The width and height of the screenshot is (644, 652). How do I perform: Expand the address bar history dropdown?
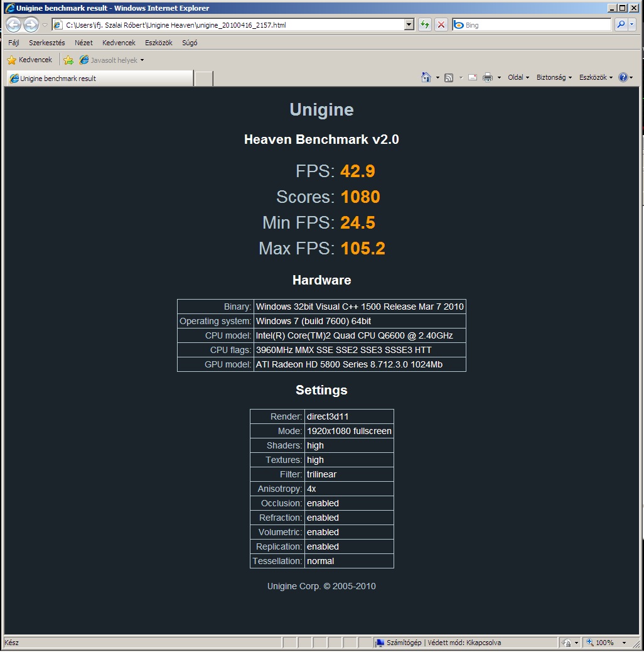pyautogui.click(x=409, y=25)
